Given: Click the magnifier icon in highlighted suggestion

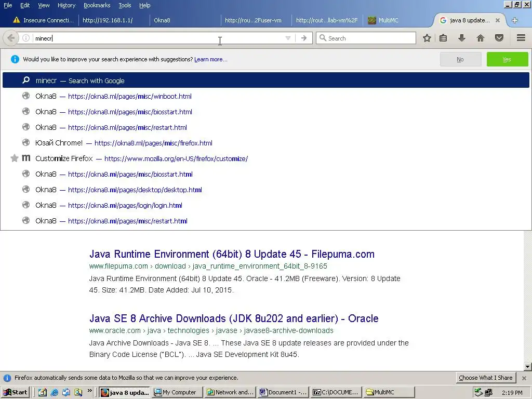Looking at the screenshot, I should tap(26, 81).
